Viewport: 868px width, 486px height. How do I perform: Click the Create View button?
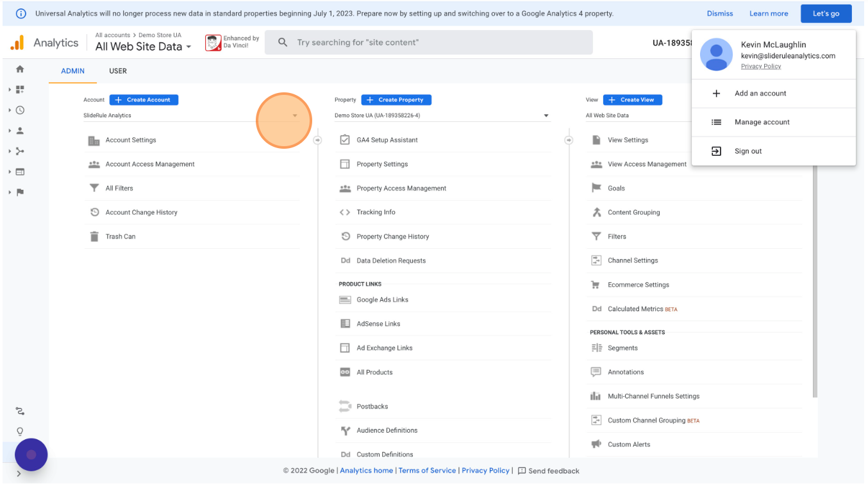click(x=633, y=100)
